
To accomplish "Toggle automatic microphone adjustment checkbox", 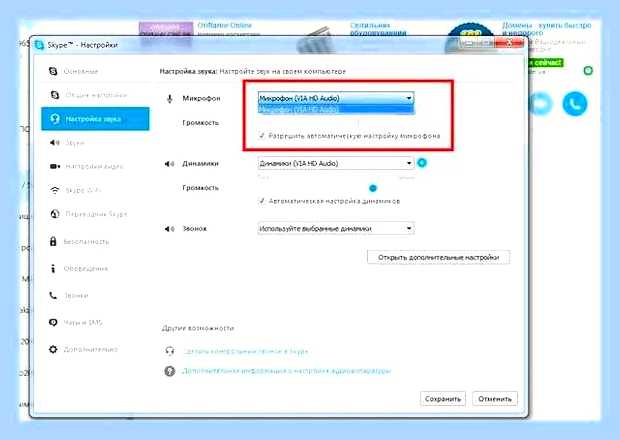I will point(262,136).
